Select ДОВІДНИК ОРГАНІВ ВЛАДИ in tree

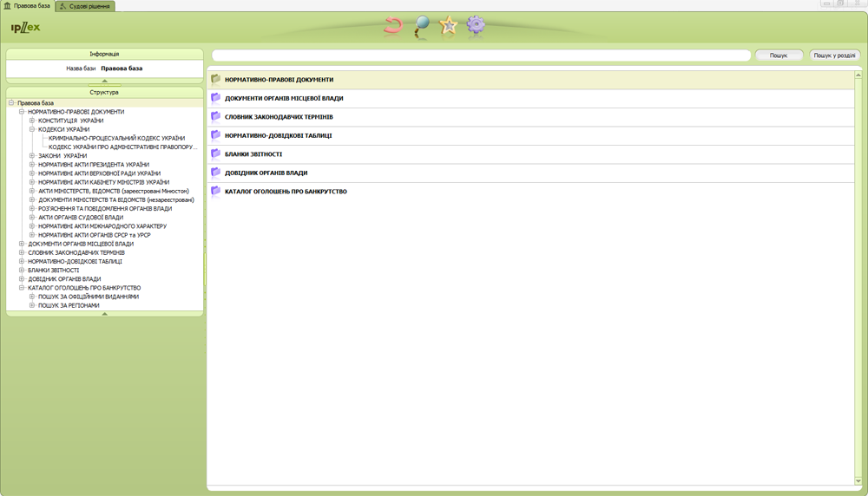tap(64, 279)
